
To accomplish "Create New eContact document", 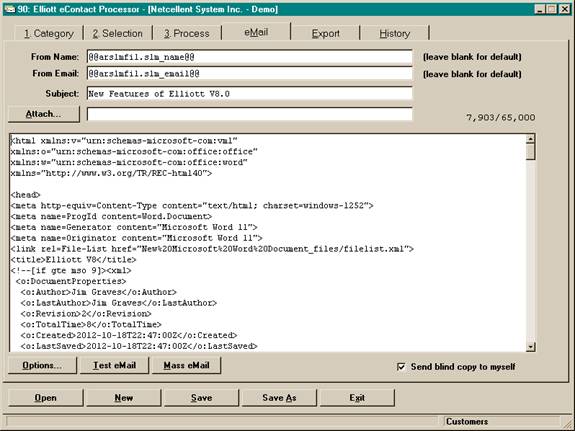I will coord(124,398).
